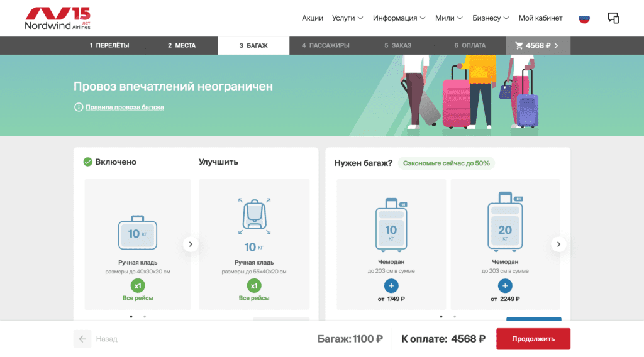Screen dimensions: 644x357
Task: Click the 10 kg small hand luggage bag icon
Action: 138,233
